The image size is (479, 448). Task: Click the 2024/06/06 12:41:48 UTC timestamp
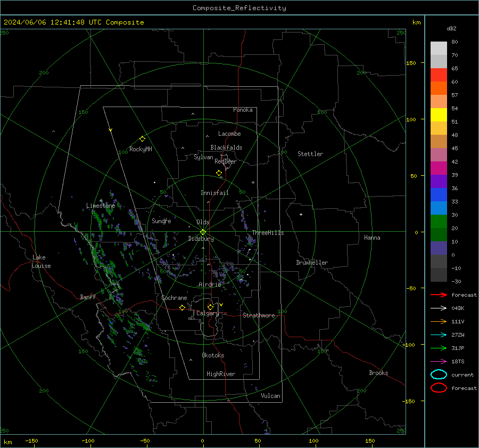pyautogui.click(x=74, y=22)
